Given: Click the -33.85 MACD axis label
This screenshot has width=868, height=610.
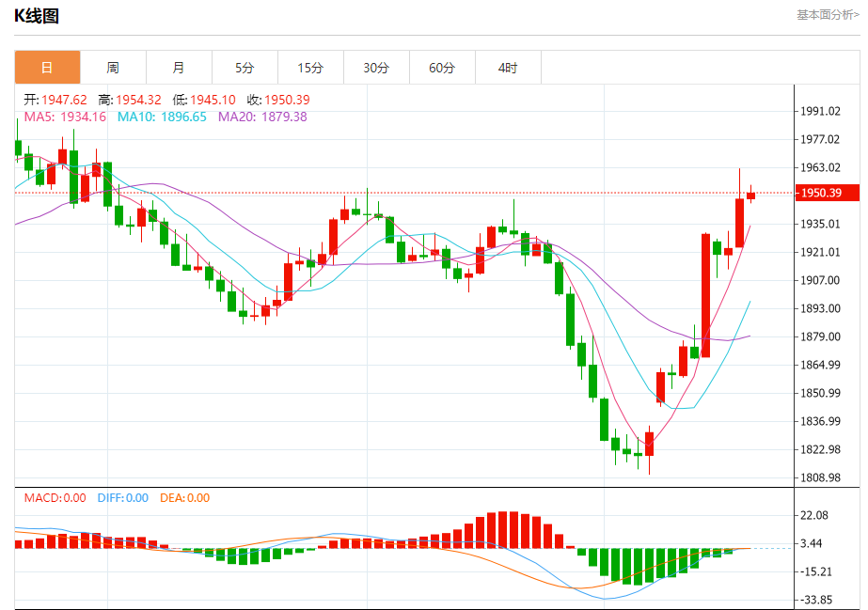Looking at the screenshot, I should click(816, 600).
